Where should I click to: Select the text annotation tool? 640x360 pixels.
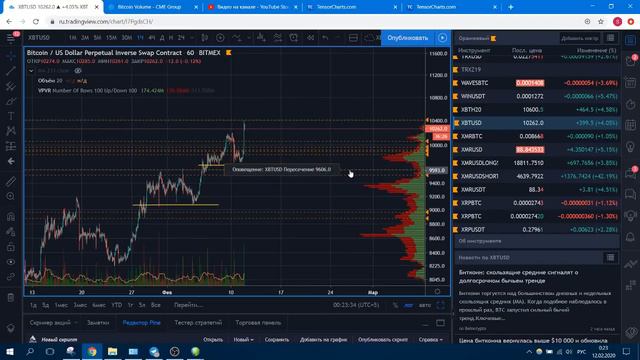[11, 116]
